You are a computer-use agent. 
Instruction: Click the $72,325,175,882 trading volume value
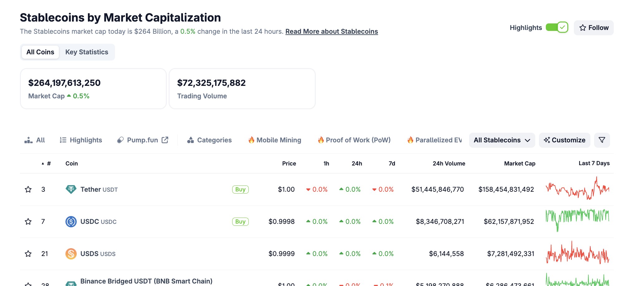211,83
